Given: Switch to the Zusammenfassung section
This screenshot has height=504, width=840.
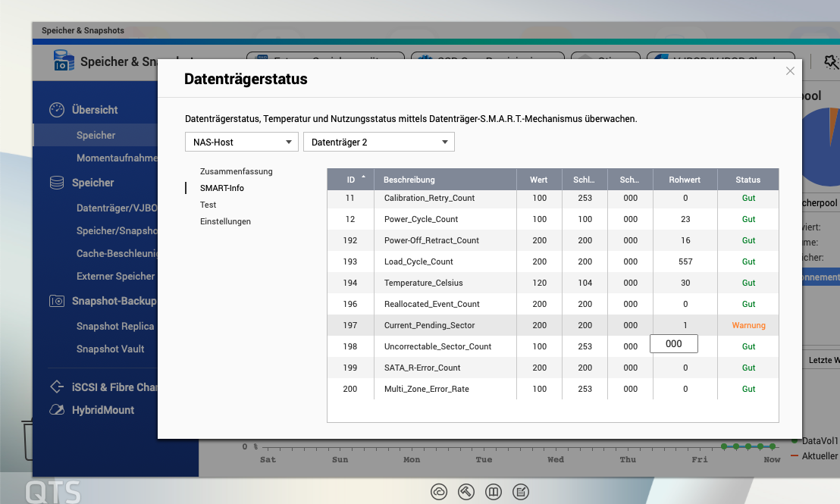Looking at the screenshot, I should pyautogui.click(x=237, y=171).
